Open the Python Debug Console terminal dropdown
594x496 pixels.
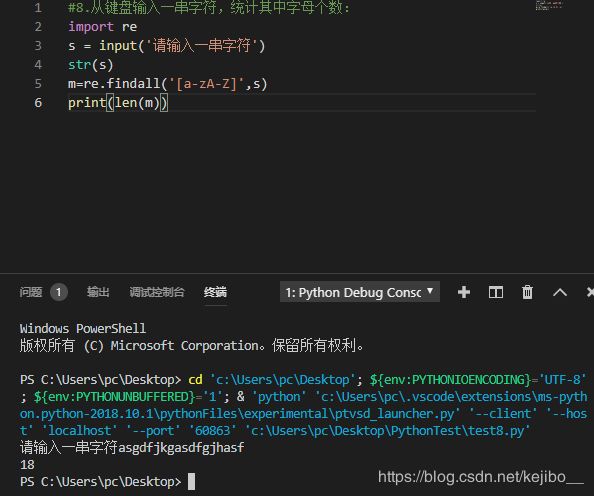(x=360, y=292)
